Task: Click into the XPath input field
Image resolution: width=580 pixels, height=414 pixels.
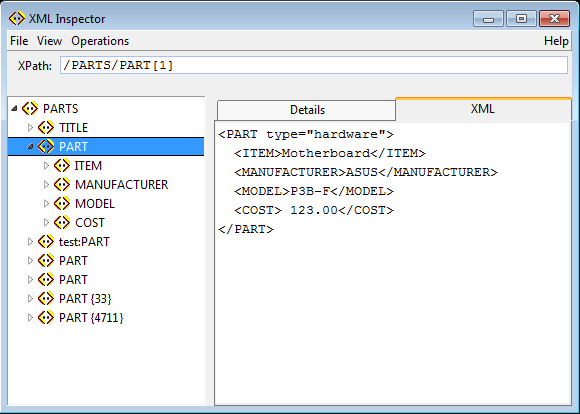Action: pos(314,65)
